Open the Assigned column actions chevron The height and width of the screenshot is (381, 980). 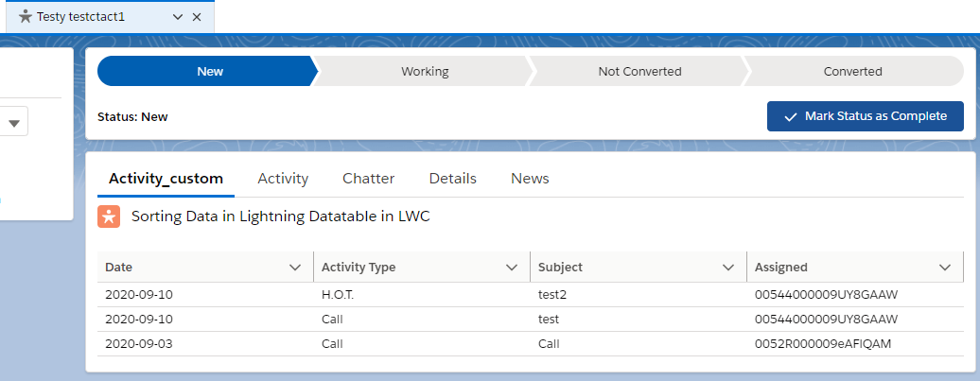point(945,268)
